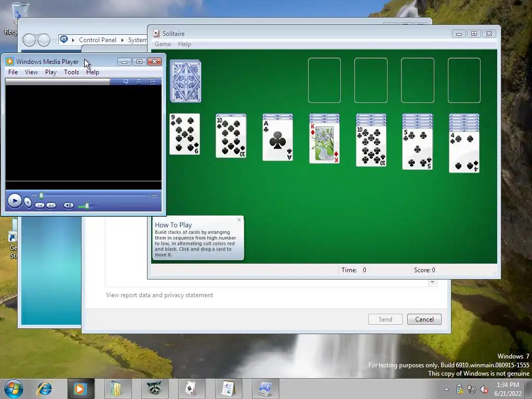This screenshot has width=532, height=399.
Task: Click the fourth empty foundation slot in Solitaire
Action: coord(464,81)
